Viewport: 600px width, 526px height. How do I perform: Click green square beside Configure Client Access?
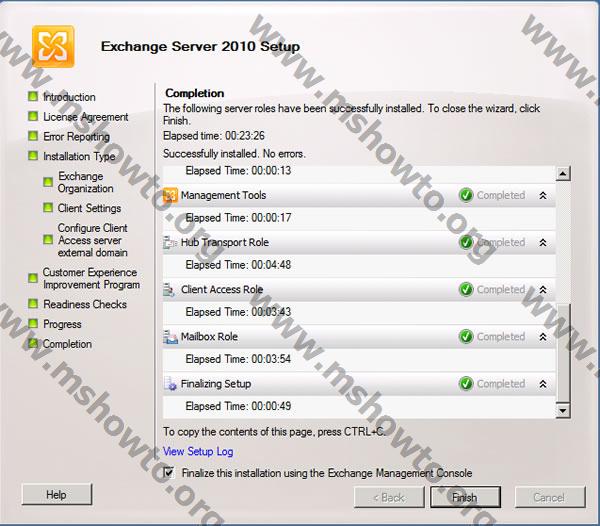point(48,240)
